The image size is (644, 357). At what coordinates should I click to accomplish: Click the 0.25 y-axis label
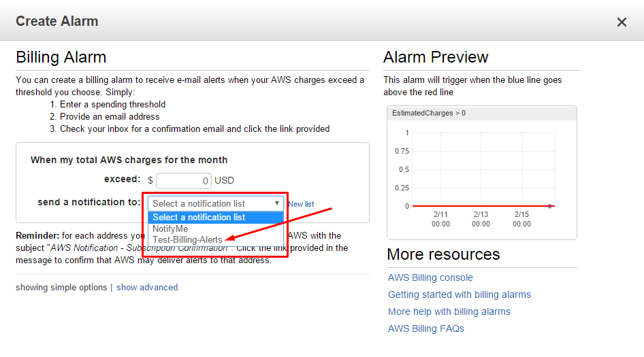[x=402, y=188]
